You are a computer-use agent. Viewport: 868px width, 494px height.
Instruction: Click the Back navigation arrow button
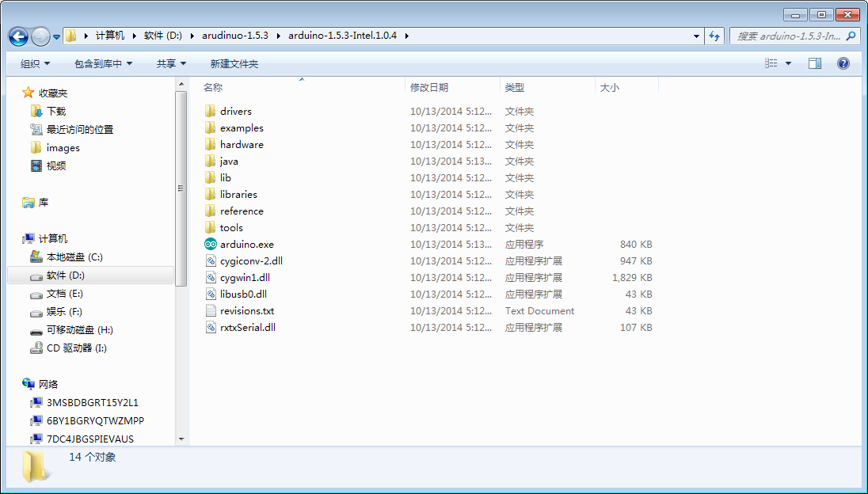[x=18, y=36]
